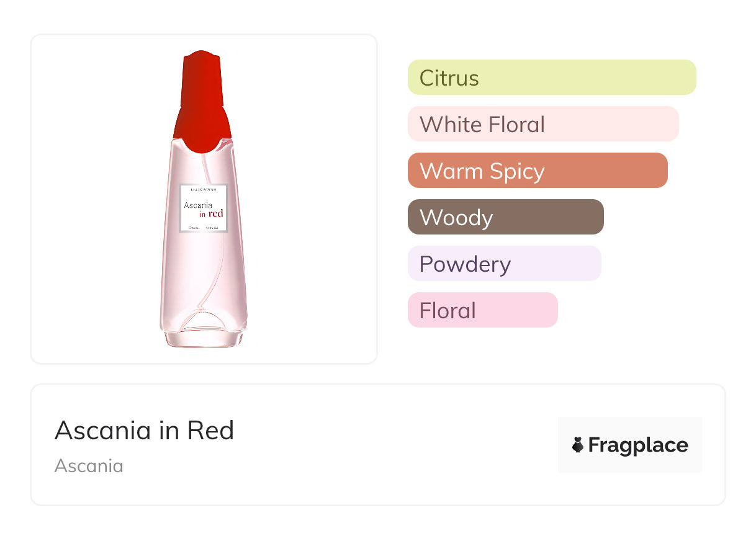Click the Powdery label text

[465, 264]
